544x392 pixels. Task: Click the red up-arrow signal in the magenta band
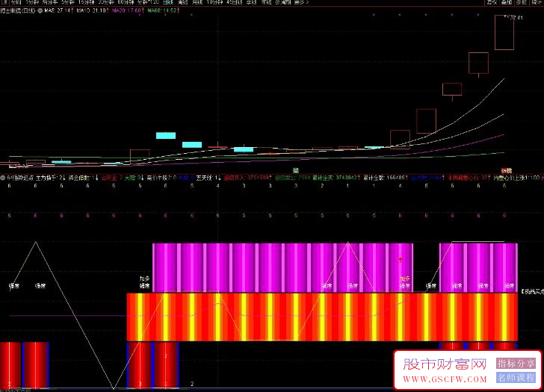[x=401, y=261]
